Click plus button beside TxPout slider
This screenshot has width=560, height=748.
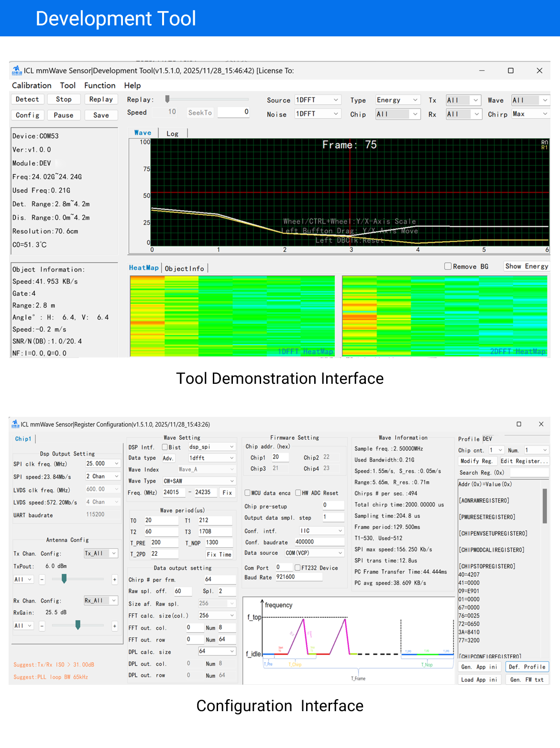115,580
